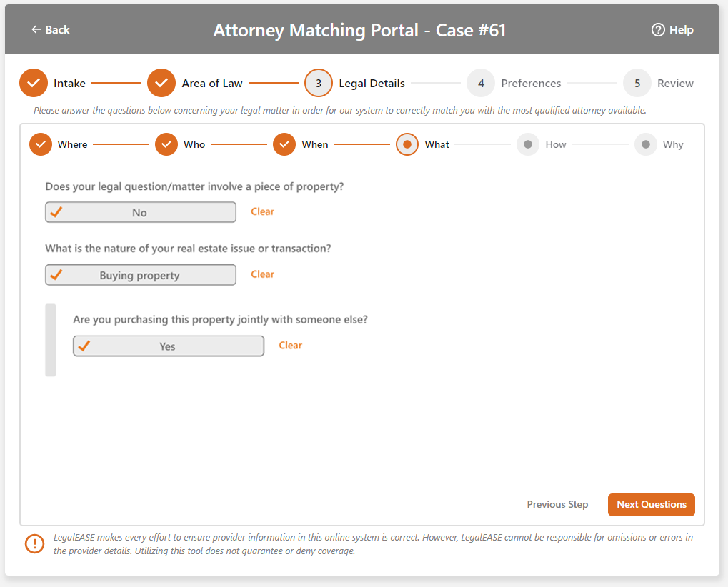Go back with Previous Step
Screen dimensions: 728x587
coord(557,504)
